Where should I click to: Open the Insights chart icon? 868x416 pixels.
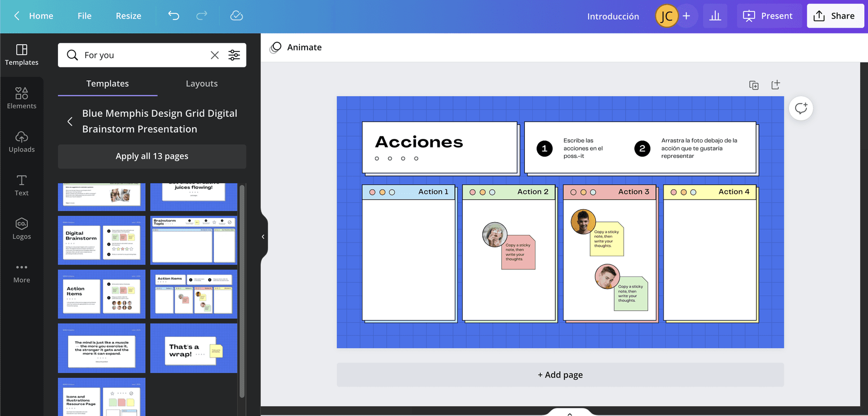point(715,16)
